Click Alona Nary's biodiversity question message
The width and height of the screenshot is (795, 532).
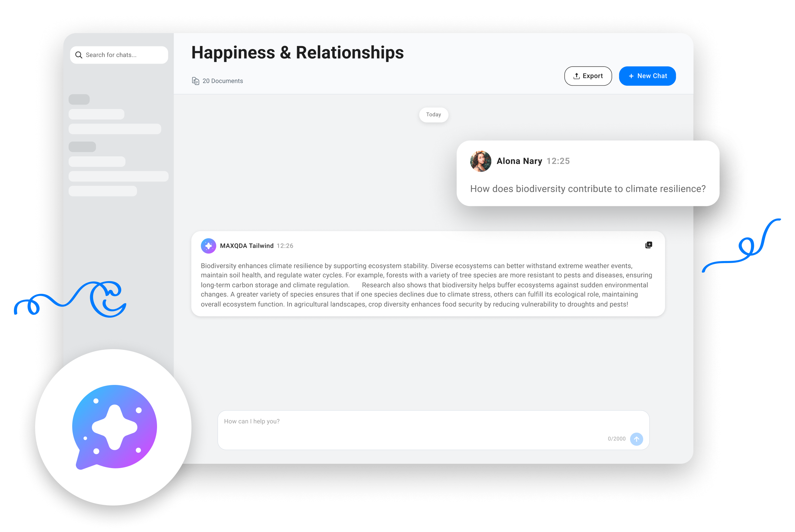tap(587, 188)
